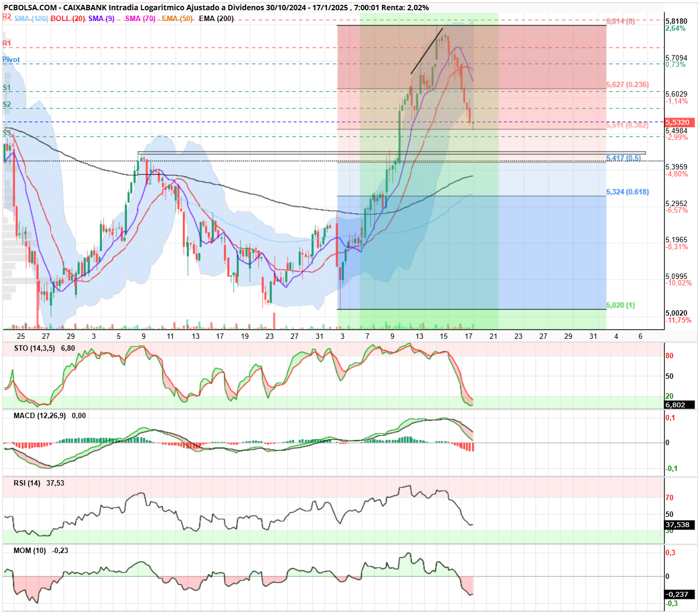Screen dimensions: 700x614
Task: Click date label 21 on time axis
Action: (x=493, y=336)
